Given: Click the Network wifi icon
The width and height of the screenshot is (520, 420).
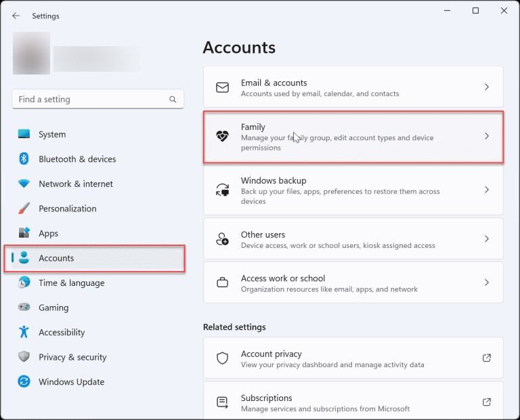Looking at the screenshot, I should coord(24,183).
